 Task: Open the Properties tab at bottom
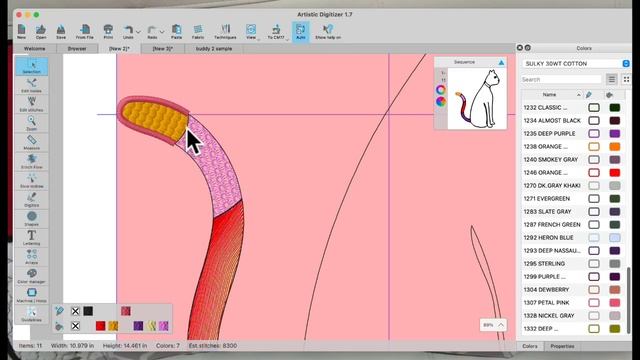coord(562,346)
